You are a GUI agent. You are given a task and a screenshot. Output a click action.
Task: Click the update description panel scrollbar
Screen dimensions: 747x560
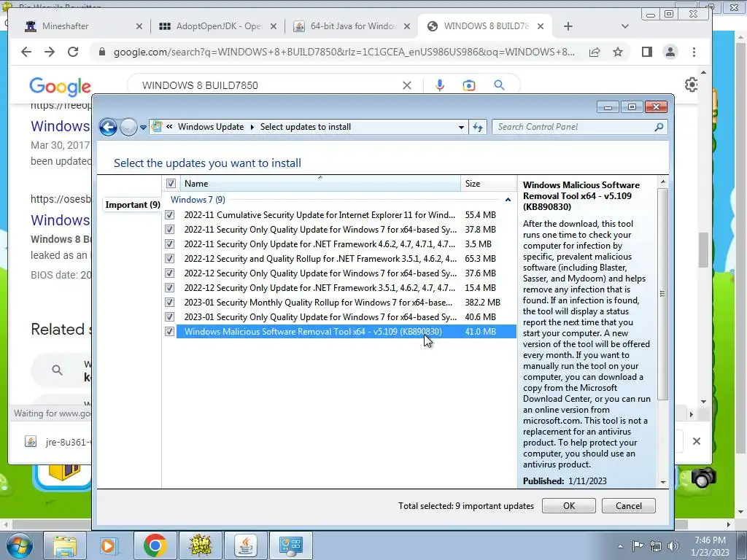[662, 294]
